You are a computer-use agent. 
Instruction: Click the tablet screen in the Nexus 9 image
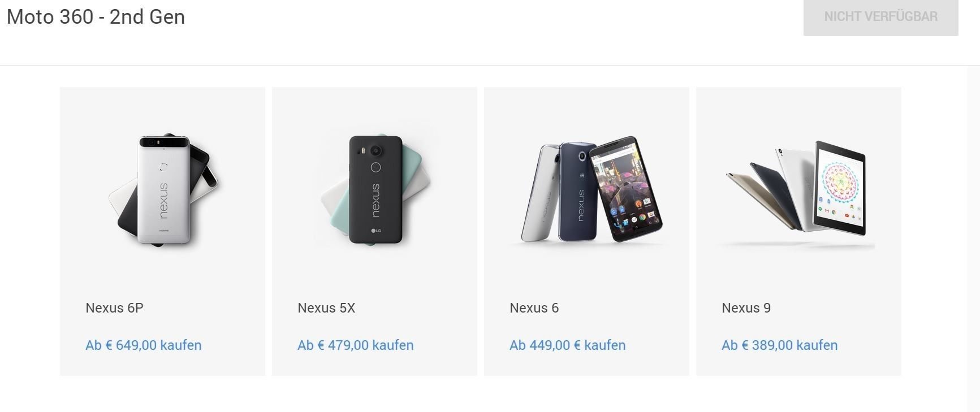coord(841,188)
